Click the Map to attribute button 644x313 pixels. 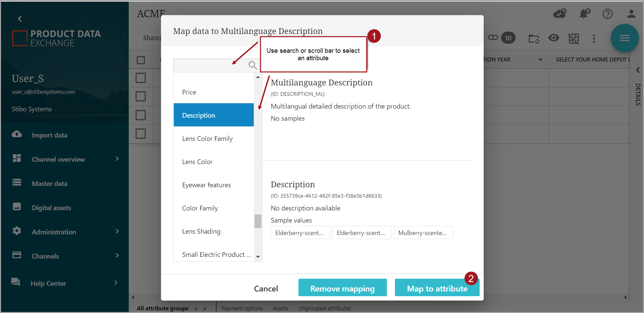(437, 288)
